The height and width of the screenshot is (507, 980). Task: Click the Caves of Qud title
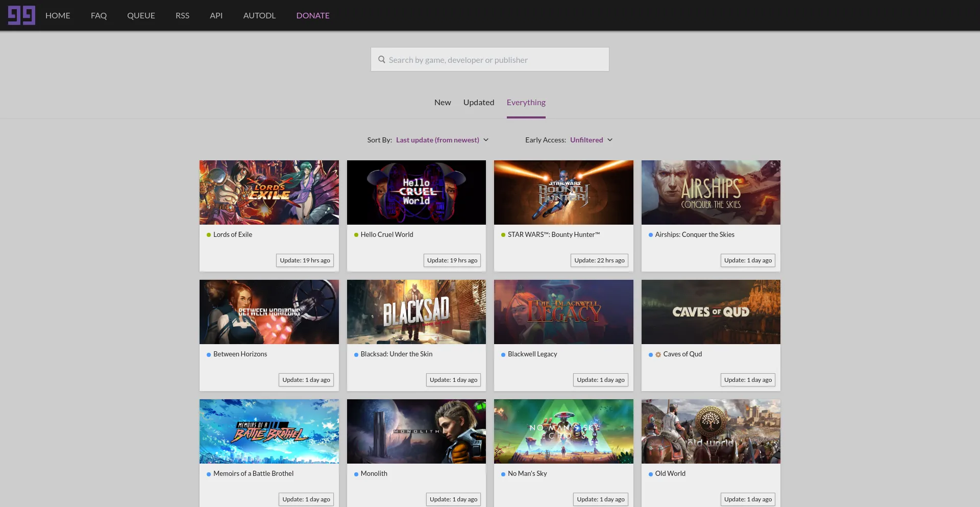click(682, 354)
